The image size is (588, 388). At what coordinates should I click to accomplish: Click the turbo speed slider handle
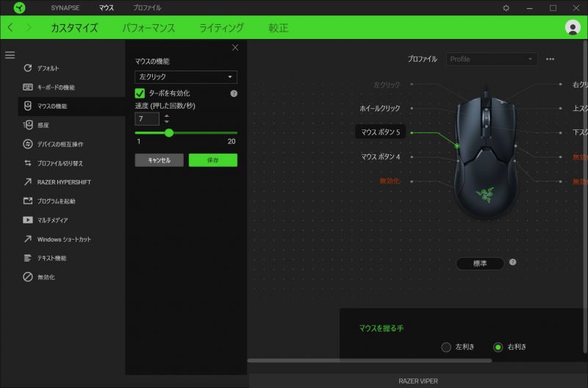pyautogui.click(x=169, y=133)
